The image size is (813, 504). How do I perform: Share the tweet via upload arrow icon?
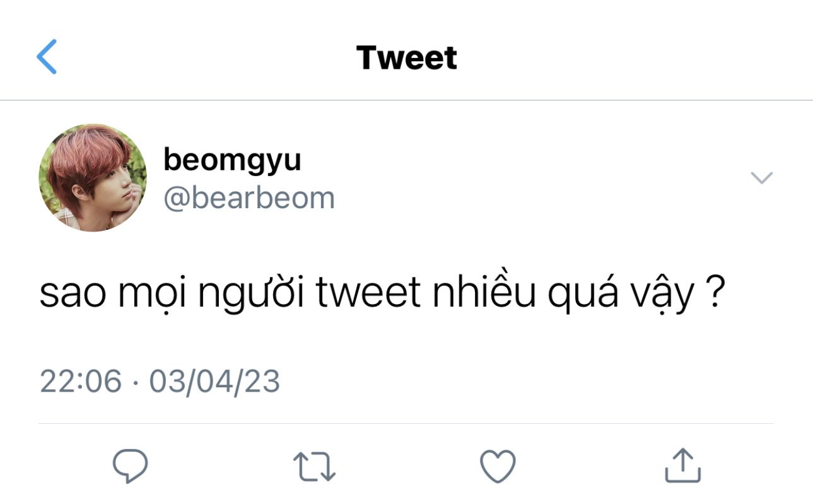click(683, 466)
